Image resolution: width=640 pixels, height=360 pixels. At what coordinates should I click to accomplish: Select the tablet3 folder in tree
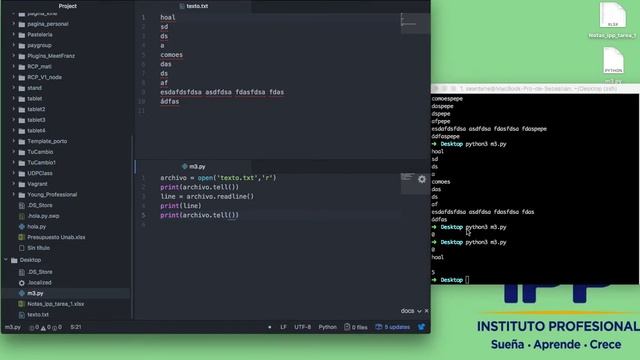(x=36, y=120)
